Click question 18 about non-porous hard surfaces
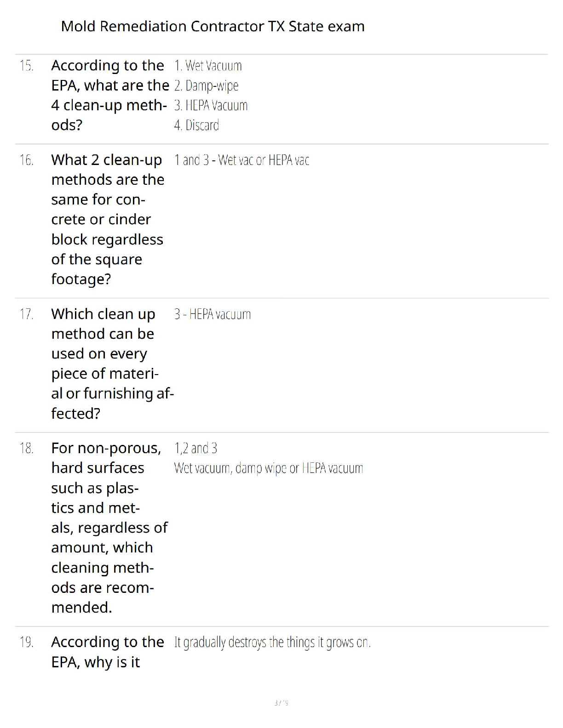This screenshot has height=728, width=563. coord(109,528)
